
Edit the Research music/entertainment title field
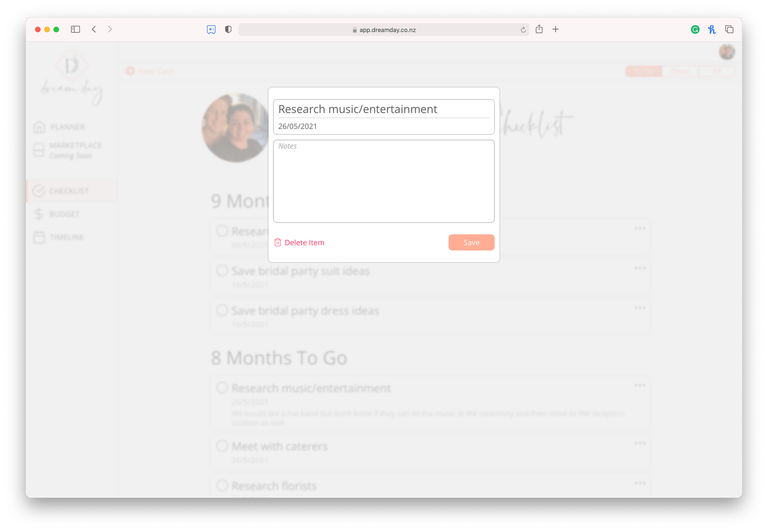pyautogui.click(x=384, y=109)
